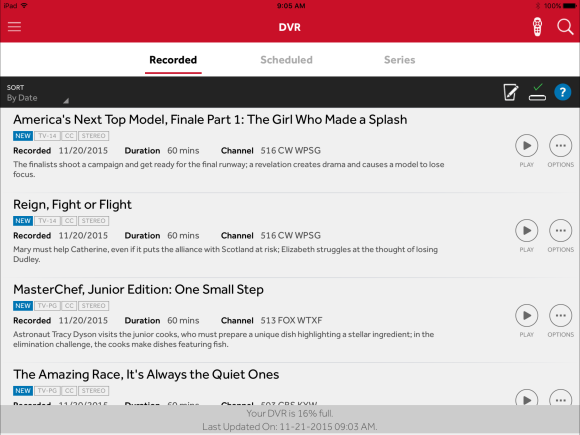
Task: Tap CC badge under The Amazing Race
Action: pos(69,391)
